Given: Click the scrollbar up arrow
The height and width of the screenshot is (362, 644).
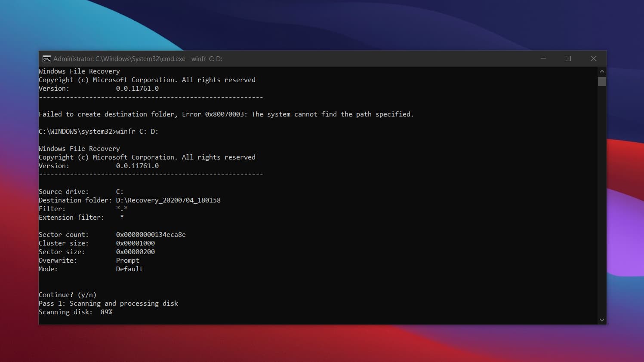Looking at the screenshot, I should pos(602,71).
